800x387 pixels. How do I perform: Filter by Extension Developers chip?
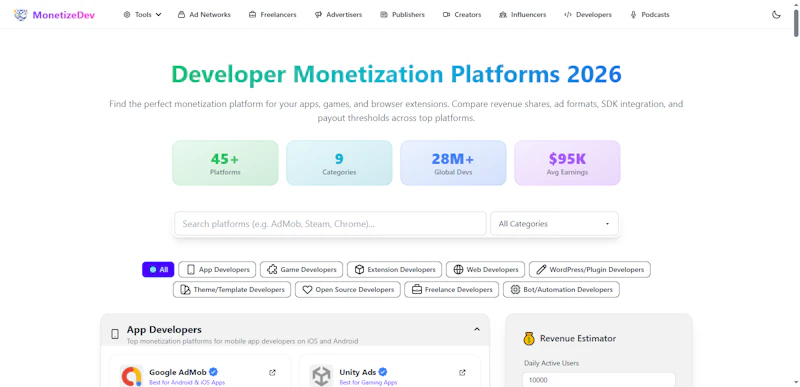click(x=394, y=270)
